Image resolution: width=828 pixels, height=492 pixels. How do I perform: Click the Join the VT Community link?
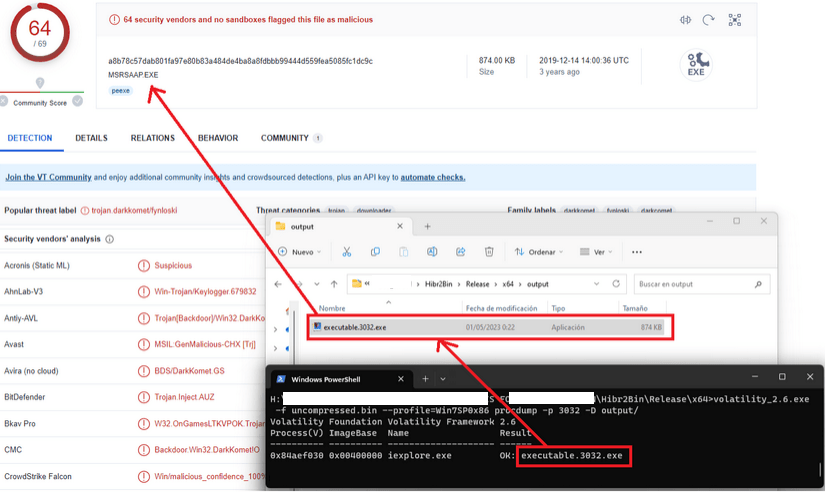49,177
